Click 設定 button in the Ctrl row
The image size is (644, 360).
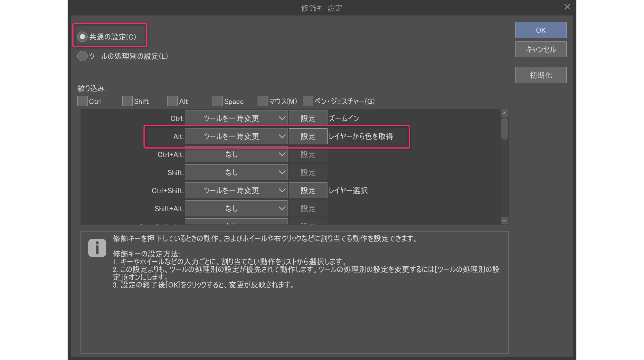(308, 118)
